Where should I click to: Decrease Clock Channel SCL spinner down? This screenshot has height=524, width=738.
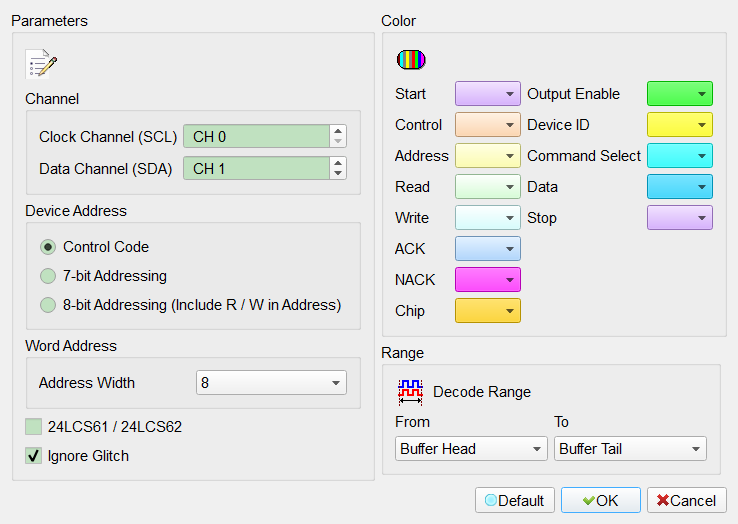pos(338,141)
